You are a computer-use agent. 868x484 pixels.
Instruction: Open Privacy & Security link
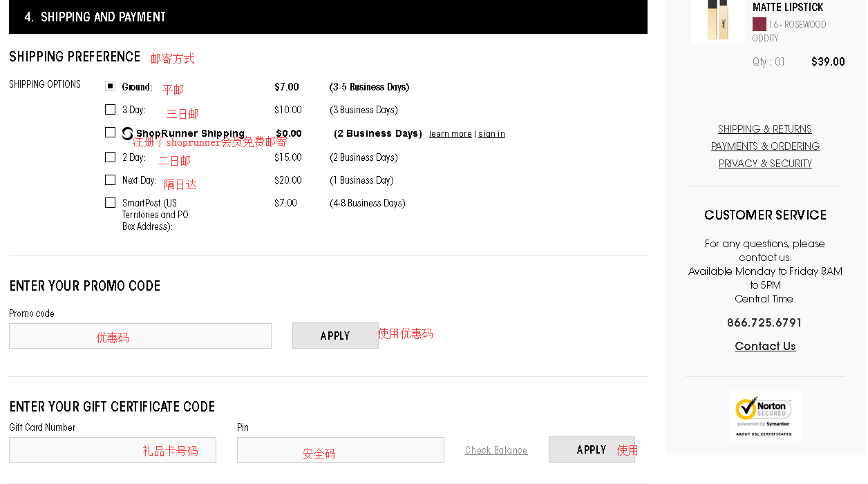pos(764,164)
